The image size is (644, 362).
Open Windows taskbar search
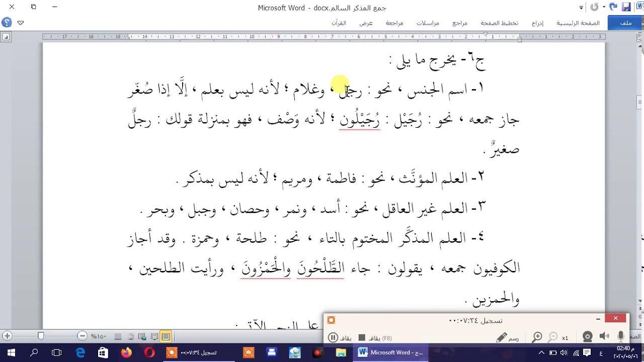click(34, 353)
